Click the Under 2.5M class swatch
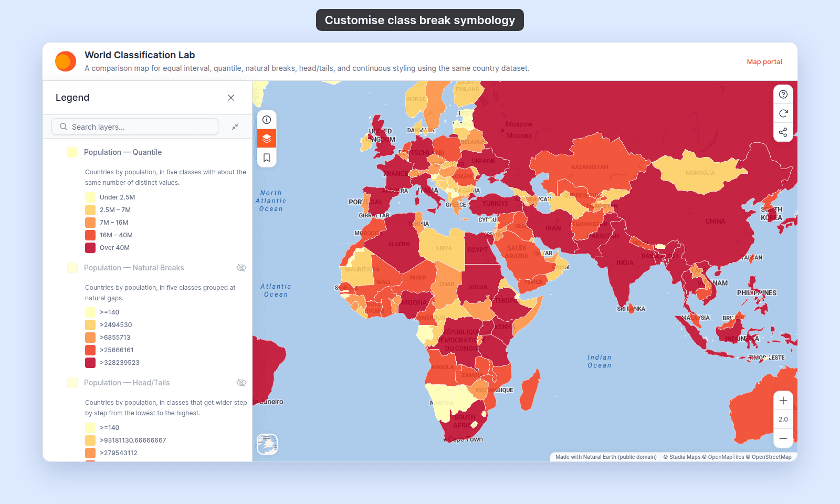 tap(90, 197)
